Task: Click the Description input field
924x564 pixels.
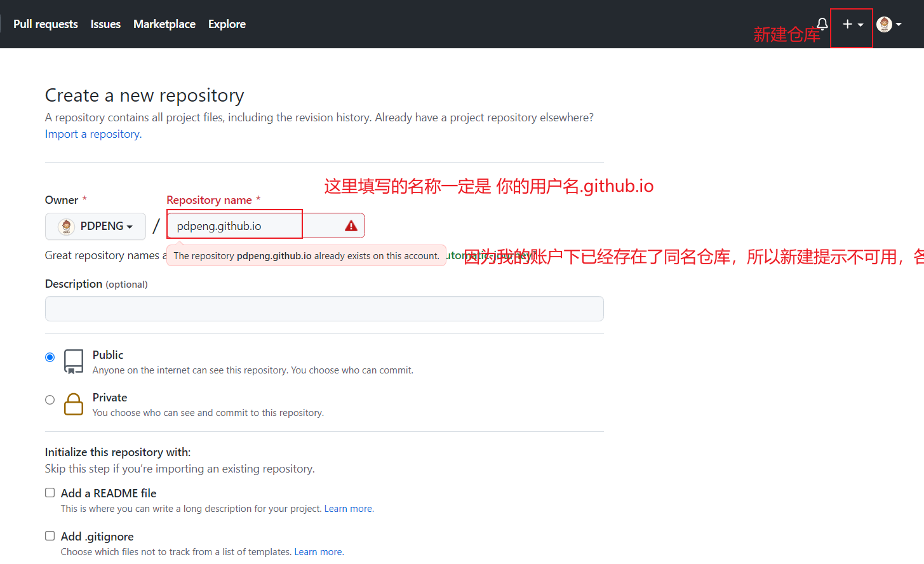Action: click(x=324, y=309)
